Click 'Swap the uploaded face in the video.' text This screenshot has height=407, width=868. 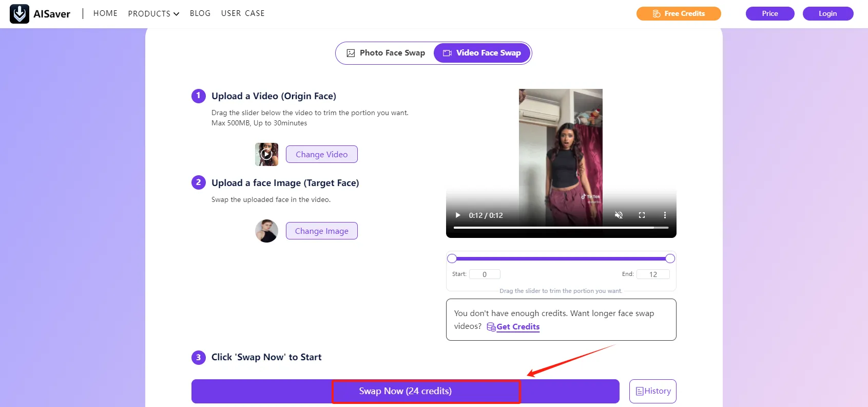click(x=271, y=200)
